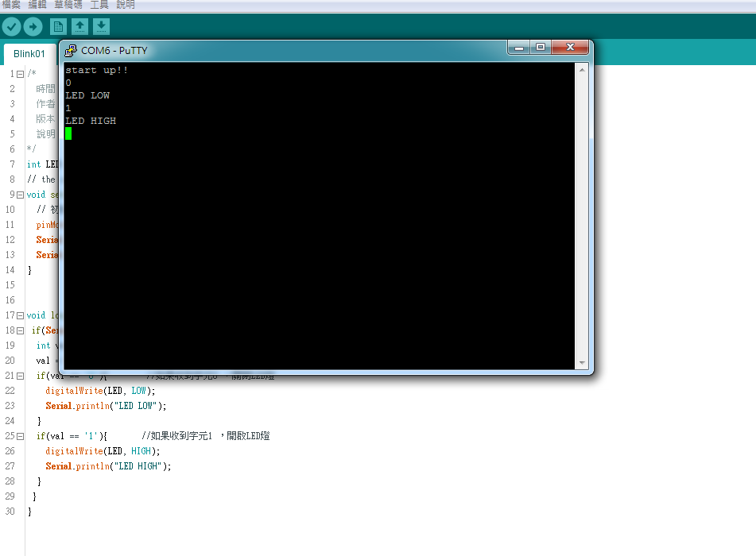Screen dimensions: 756x556
Task: Click the Verify sketch checkmark icon
Action: (x=11, y=26)
